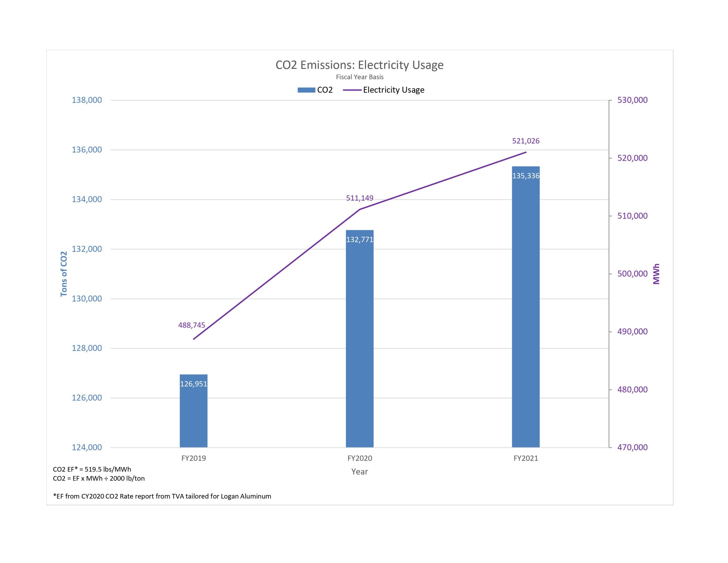Select the 488,745 line data label

click(x=192, y=325)
